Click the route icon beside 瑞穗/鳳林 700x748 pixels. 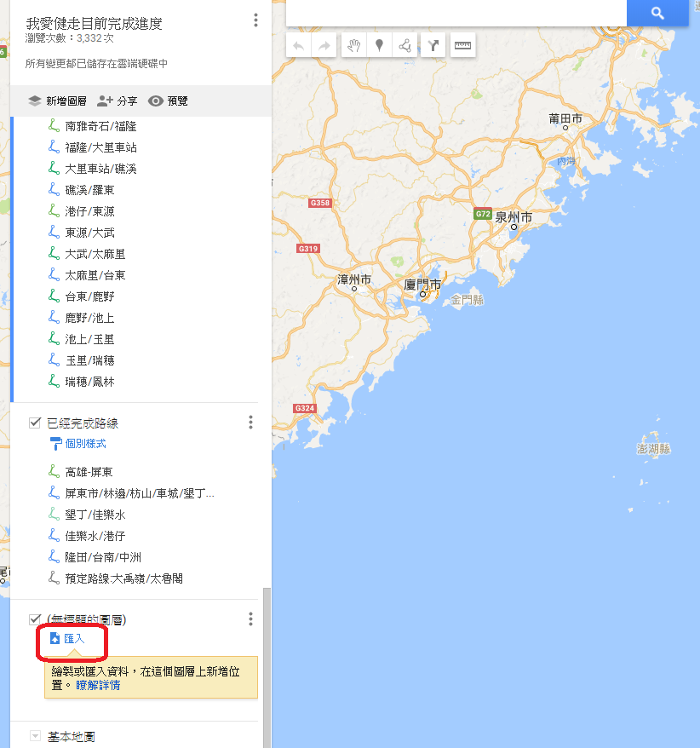(x=54, y=382)
